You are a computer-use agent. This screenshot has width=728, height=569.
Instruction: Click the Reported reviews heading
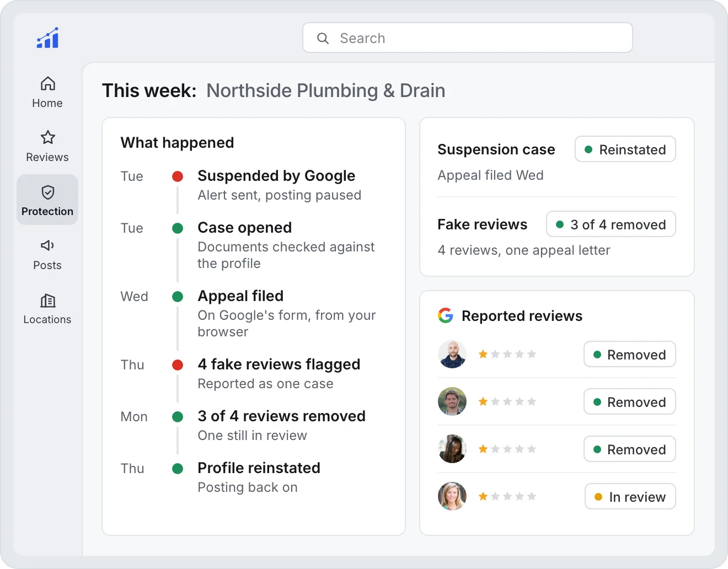click(522, 316)
